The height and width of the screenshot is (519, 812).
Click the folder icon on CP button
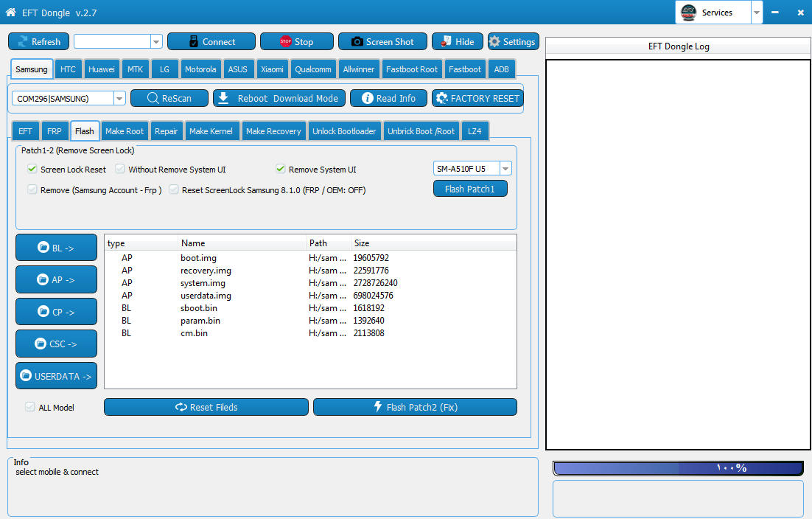pyautogui.click(x=43, y=311)
